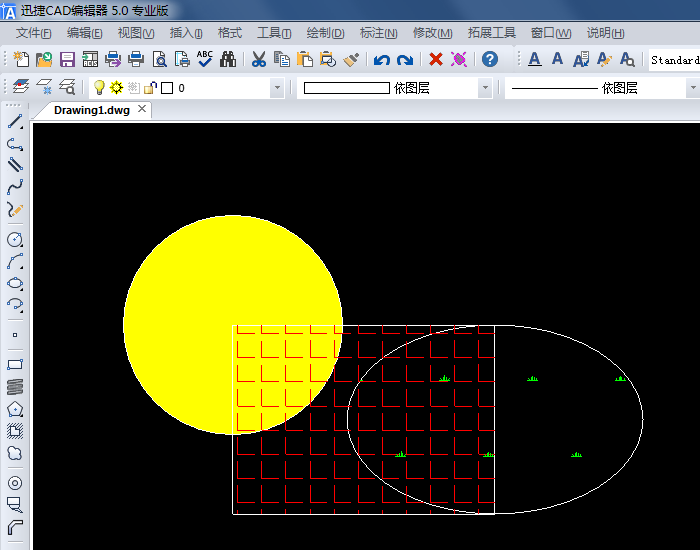Click the ACIS export icon
700x550 pixels.
pos(90,59)
